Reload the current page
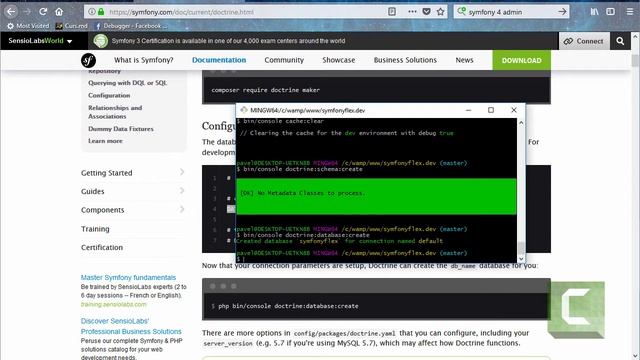The width and height of the screenshot is (640, 360). coord(43,12)
